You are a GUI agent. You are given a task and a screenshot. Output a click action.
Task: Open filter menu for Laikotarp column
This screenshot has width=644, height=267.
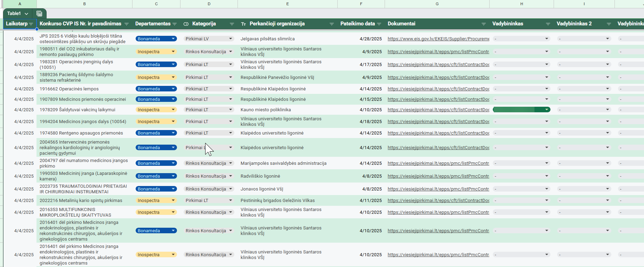[x=31, y=24]
